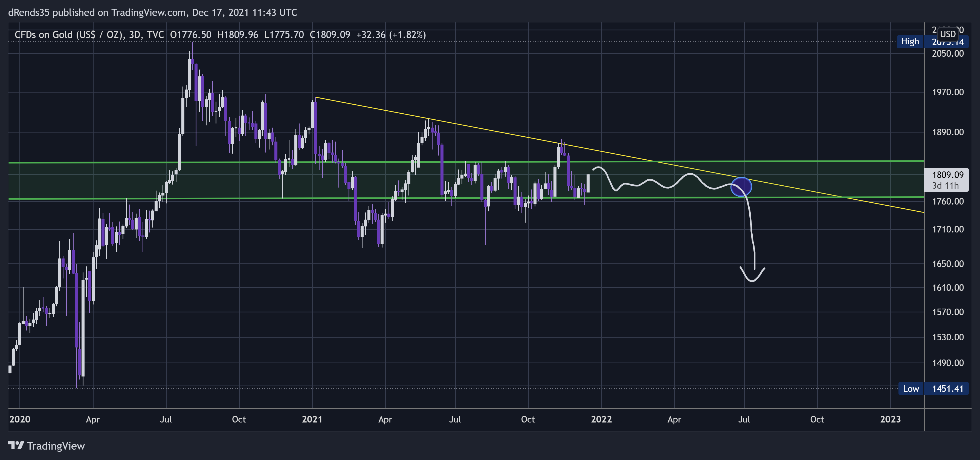Click the 3D interval label in the legend
This screenshot has width=980, height=460.
[x=134, y=35]
